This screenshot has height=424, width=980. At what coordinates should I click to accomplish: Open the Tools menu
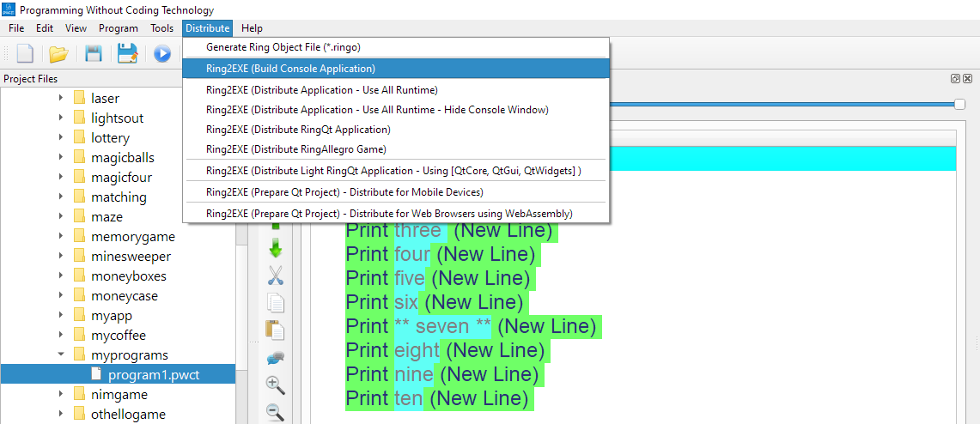coord(161,28)
